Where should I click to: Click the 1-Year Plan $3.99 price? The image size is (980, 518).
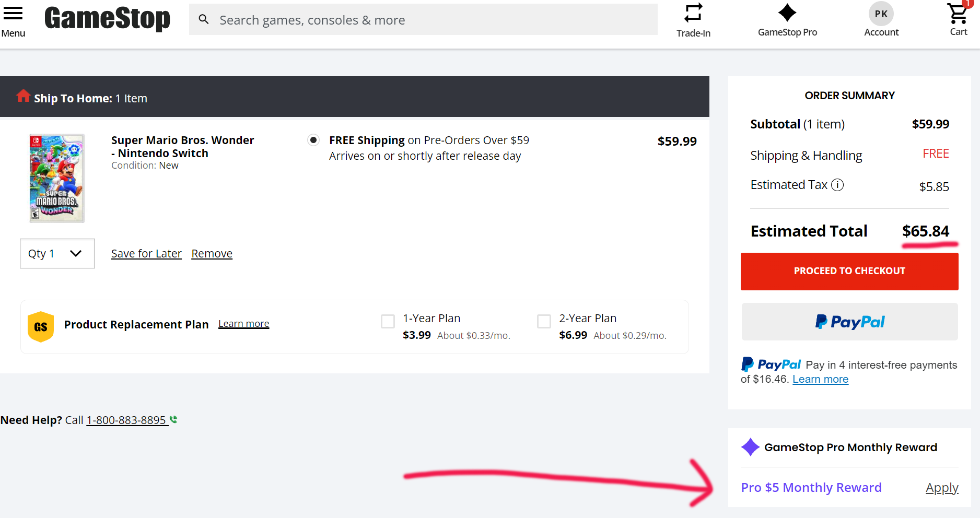[x=416, y=335]
